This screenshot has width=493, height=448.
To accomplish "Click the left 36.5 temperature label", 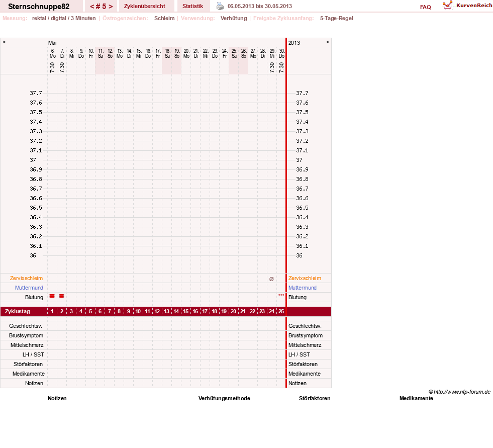I will (x=36, y=208).
